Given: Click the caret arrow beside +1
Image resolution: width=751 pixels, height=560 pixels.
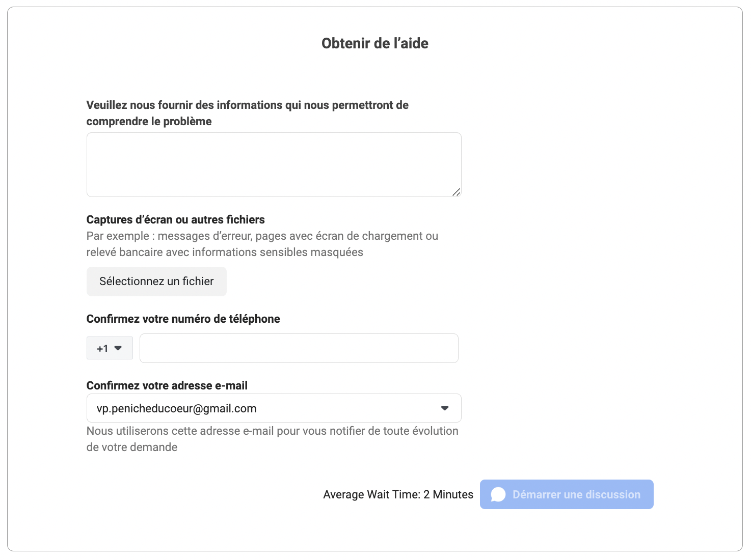Looking at the screenshot, I should pyautogui.click(x=118, y=348).
